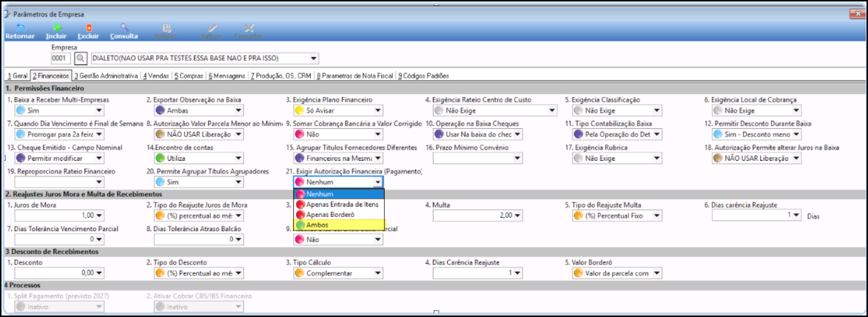Open Tipo Contabilização Baixa dropdown

(x=656, y=135)
